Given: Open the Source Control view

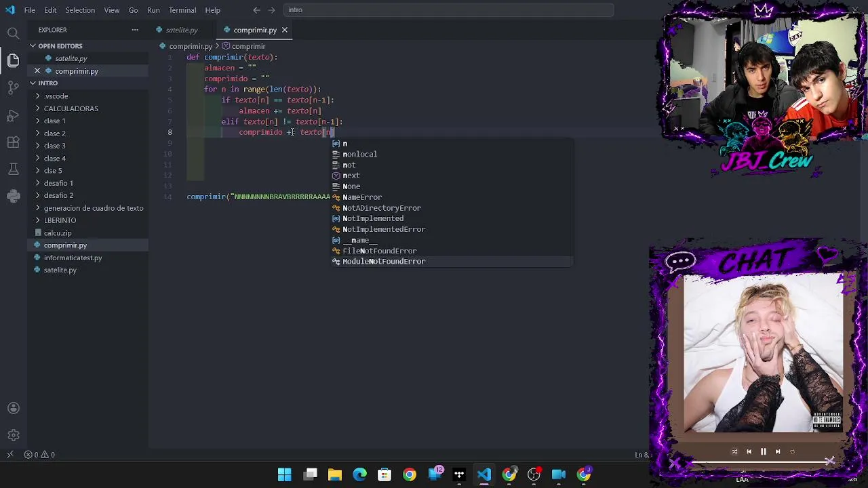Looking at the screenshot, I should coord(13,87).
